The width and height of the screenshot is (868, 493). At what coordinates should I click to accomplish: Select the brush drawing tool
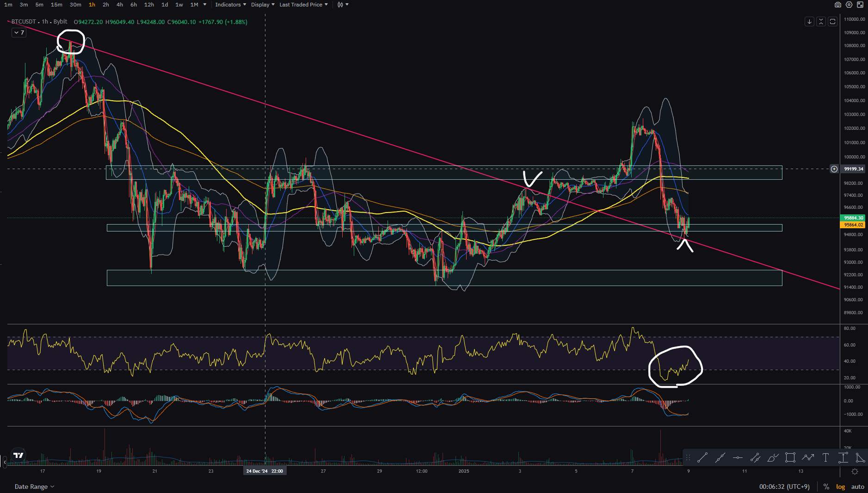click(x=773, y=458)
